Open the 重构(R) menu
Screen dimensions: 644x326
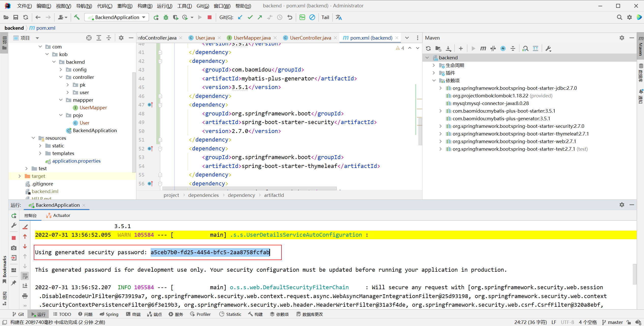coord(125,6)
